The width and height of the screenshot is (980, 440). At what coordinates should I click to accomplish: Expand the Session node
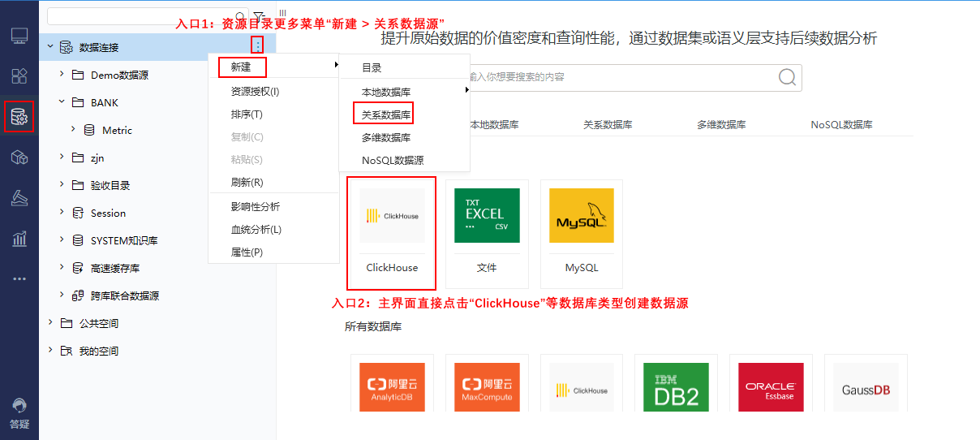click(62, 213)
